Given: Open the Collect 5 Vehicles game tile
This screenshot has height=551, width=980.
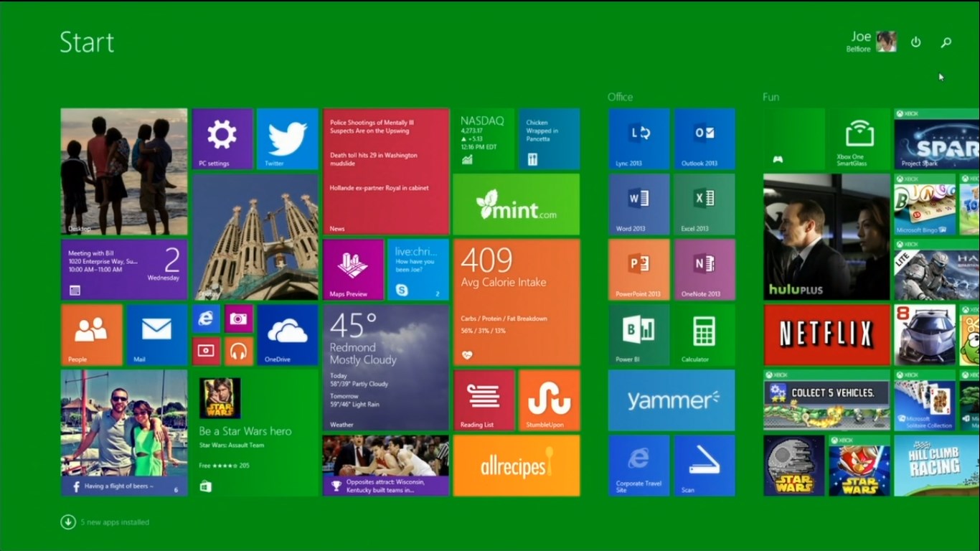Looking at the screenshot, I should click(826, 400).
